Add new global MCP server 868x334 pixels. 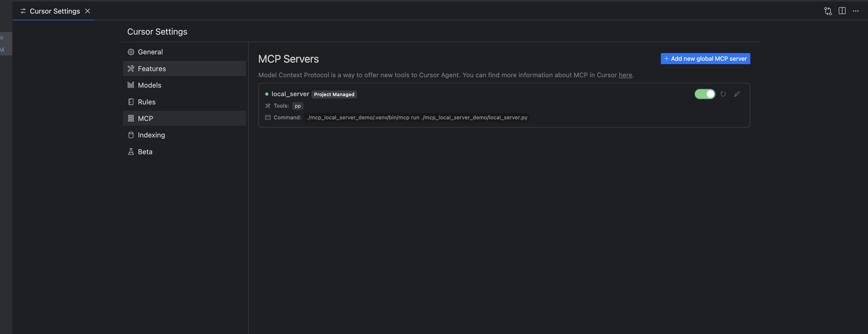[705, 59]
